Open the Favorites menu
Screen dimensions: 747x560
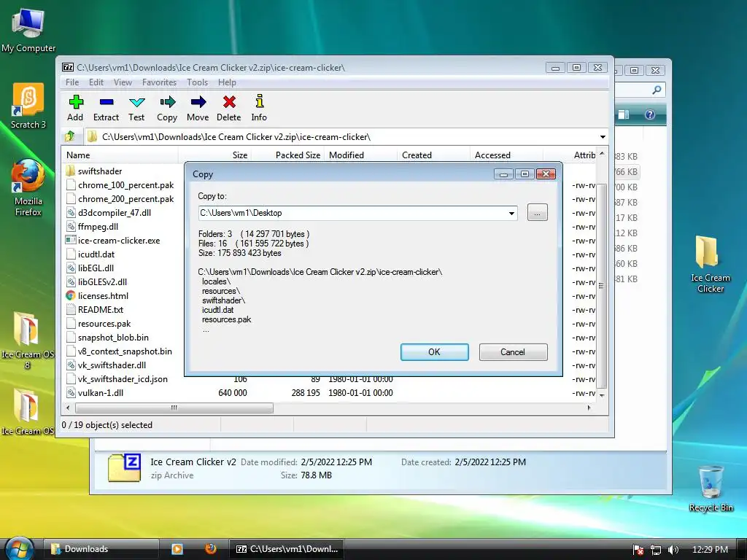pos(159,82)
